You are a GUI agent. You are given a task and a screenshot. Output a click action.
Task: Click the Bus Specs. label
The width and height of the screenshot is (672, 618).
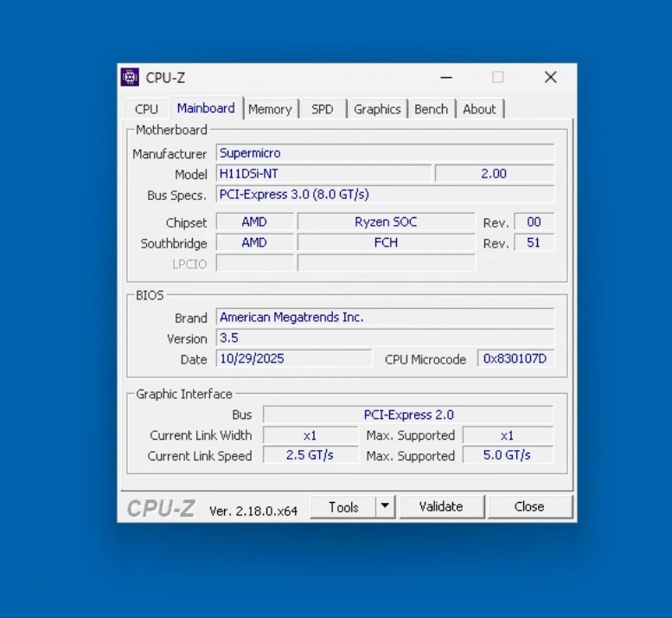pyautogui.click(x=176, y=196)
